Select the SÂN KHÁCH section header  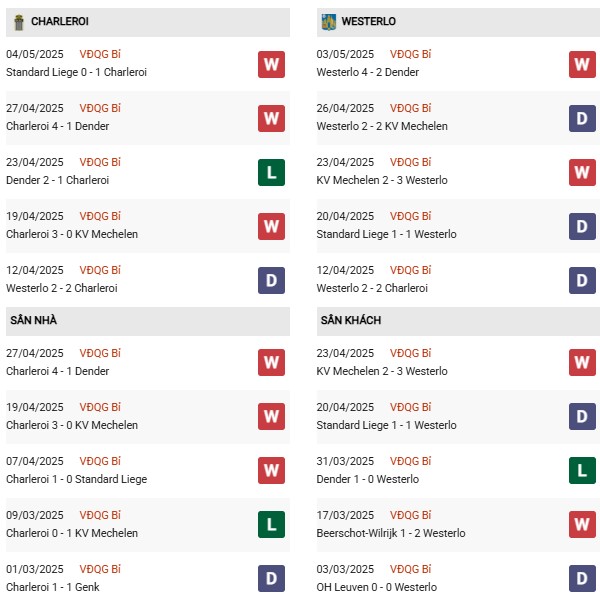[458, 321]
